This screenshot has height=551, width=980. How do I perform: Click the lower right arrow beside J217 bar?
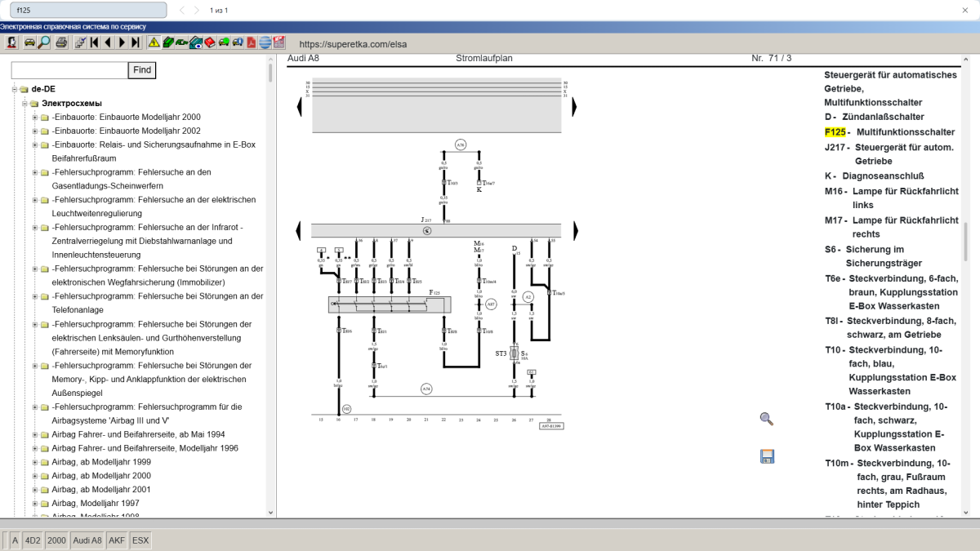coord(575,230)
